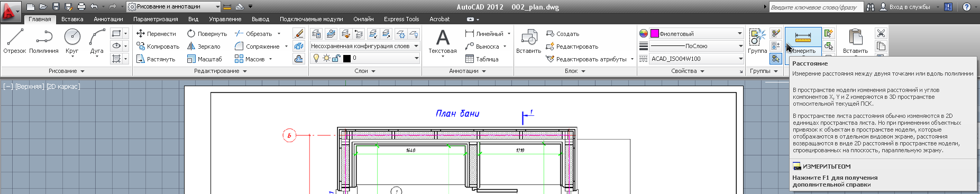Screen dimensions: 980x194
Task: Open the unsaved layer configuration dropdown
Action: click(364, 46)
